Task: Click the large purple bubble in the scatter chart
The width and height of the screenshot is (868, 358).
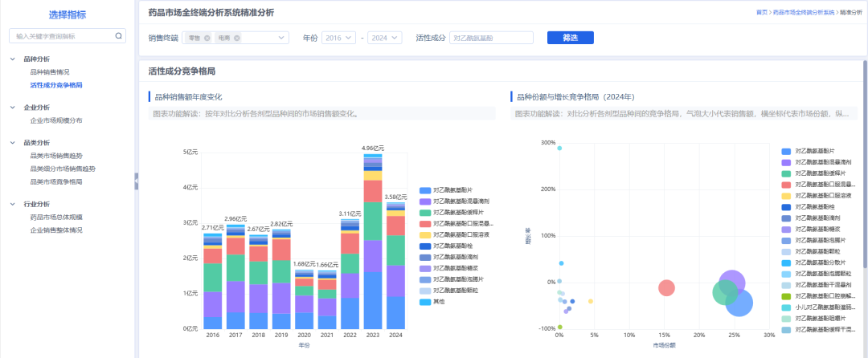Action: 732,283
